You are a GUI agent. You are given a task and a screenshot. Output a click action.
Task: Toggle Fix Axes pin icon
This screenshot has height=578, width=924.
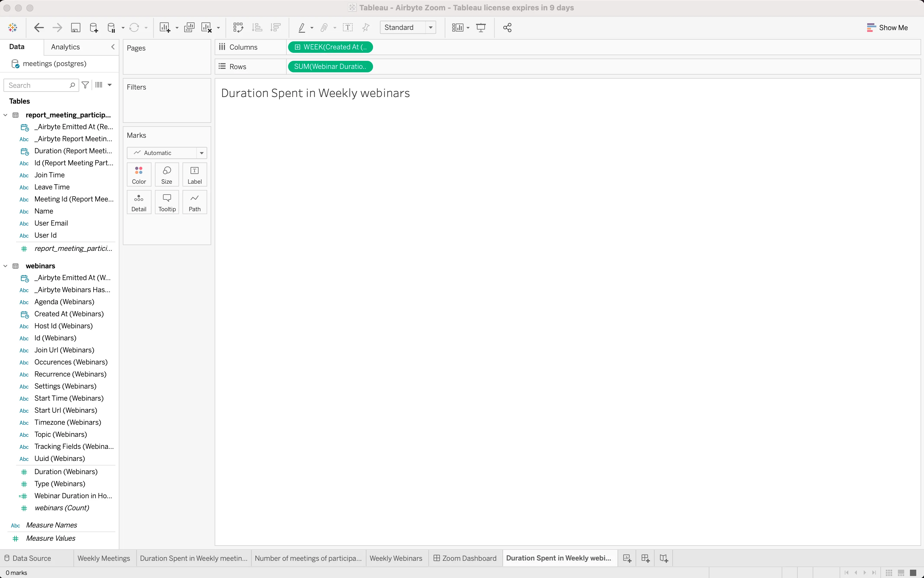(x=366, y=28)
